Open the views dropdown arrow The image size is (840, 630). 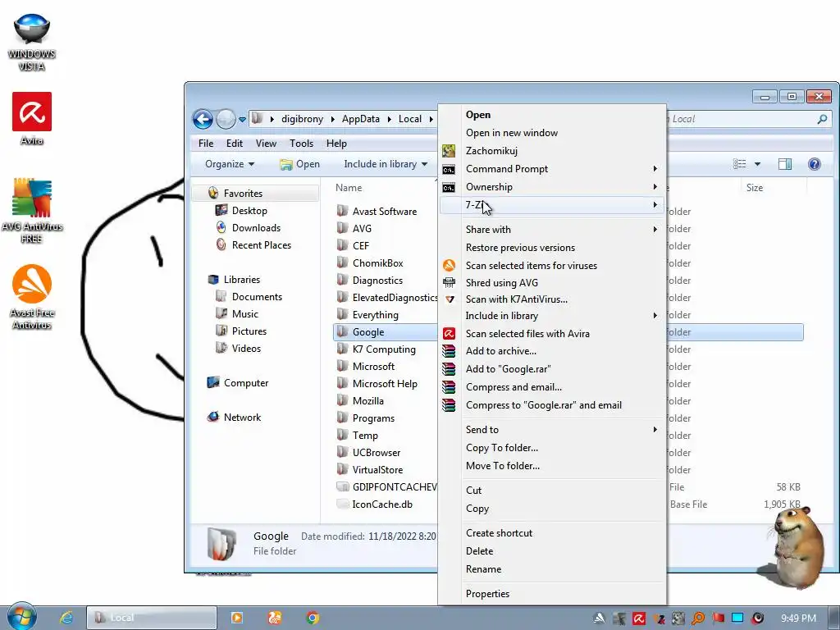tap(757, 164)
